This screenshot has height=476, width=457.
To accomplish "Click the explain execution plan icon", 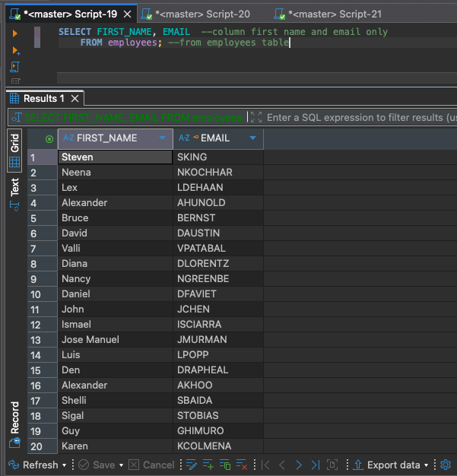I will pos(15,81).
